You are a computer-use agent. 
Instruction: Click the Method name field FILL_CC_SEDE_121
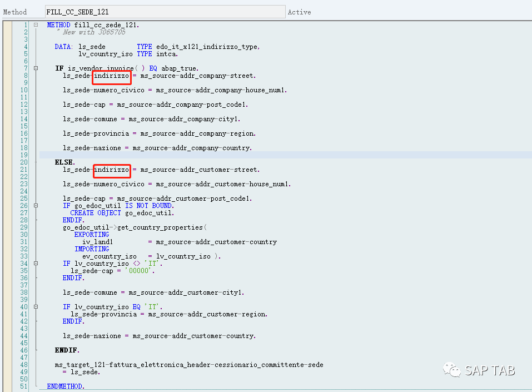coord(165,12)
